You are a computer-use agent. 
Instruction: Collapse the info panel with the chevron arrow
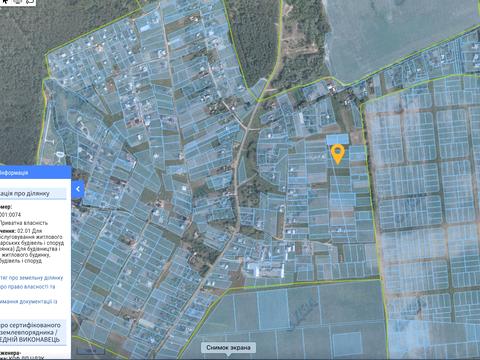coord(78,189)
